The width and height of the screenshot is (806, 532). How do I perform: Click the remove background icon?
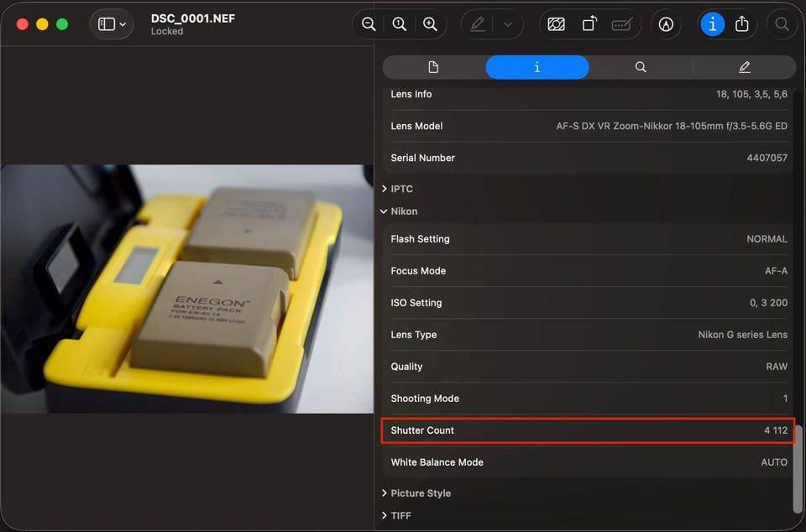(x=556, y=24)
